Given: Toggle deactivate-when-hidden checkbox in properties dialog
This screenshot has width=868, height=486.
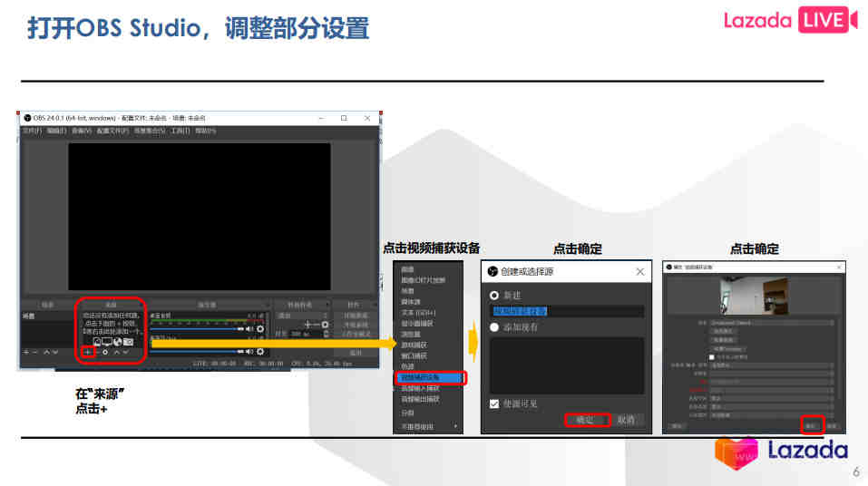Looking at the screenshot, I should 712,357.
